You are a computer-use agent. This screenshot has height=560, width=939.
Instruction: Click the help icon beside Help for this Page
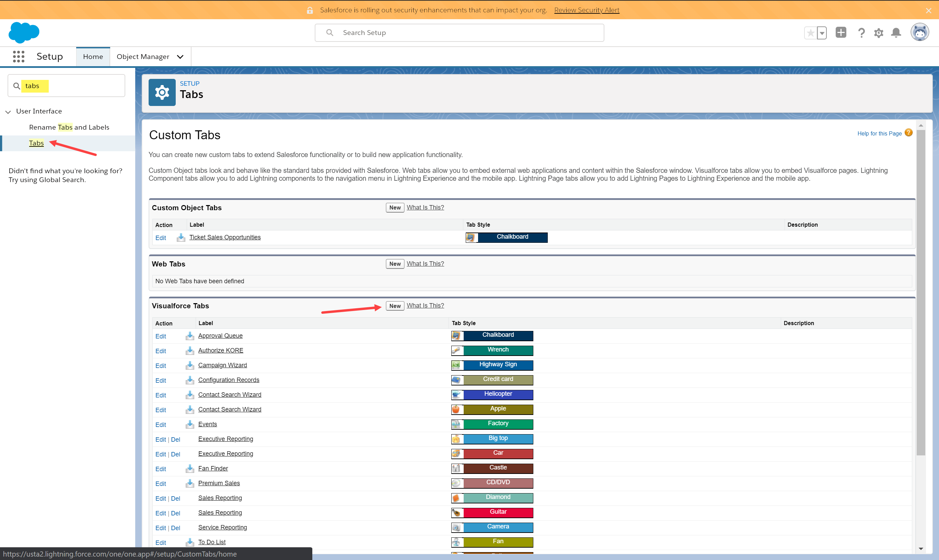pos(909,133)
